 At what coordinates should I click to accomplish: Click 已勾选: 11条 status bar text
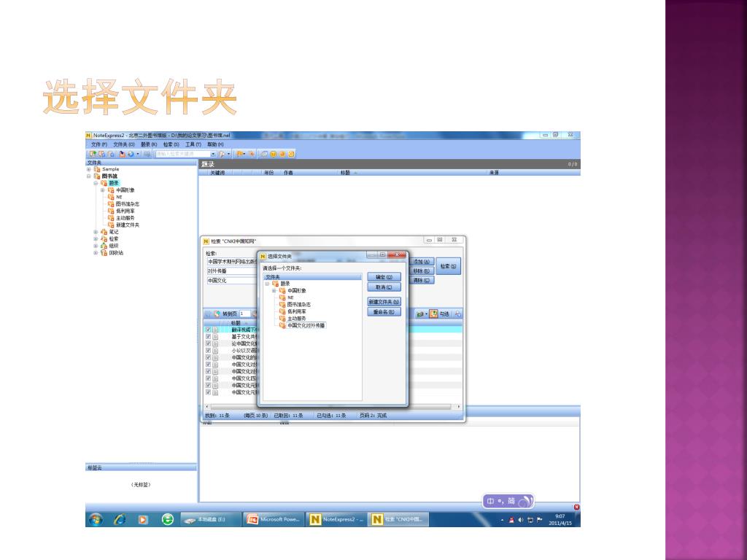[332, 416]
